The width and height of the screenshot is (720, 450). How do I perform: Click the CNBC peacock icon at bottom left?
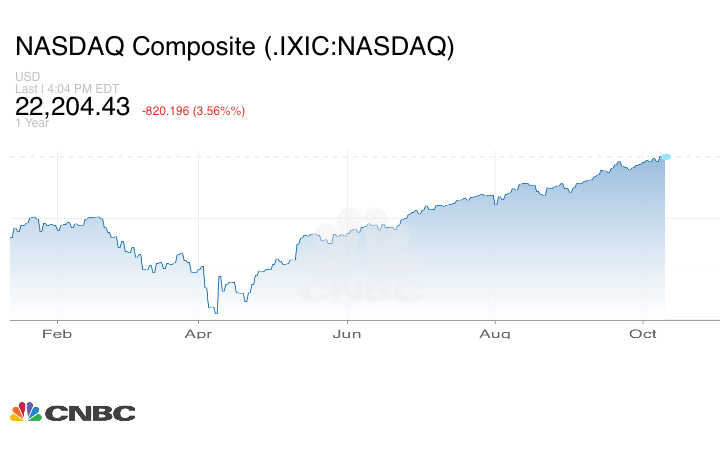25,412
